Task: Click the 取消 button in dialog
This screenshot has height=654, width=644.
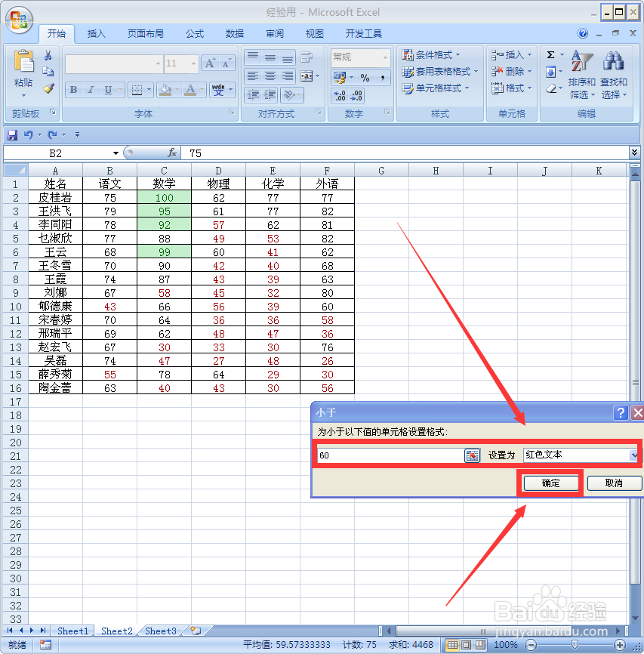Action: (x=614, y=483)
